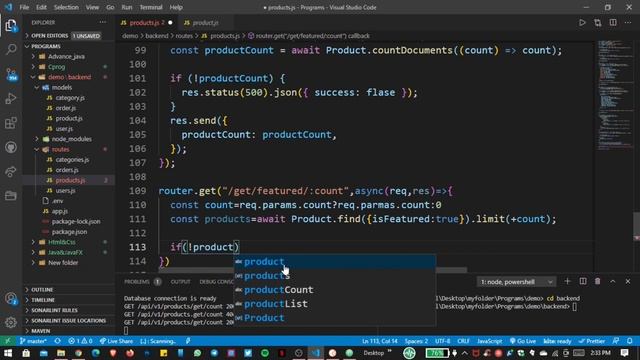
Task: Open the Extensions view icon
Action: tap(11, 123)
